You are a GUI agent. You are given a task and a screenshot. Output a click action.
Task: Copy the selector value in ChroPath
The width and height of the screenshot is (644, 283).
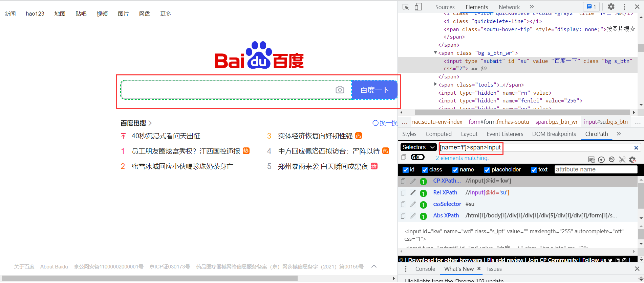tap(403, 157)
